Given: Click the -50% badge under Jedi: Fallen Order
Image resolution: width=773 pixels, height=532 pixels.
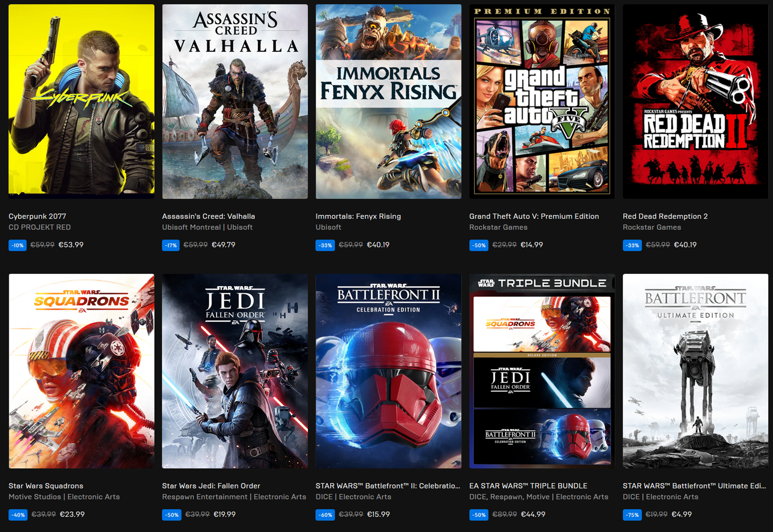Looking at the screenshot, I should pyautogui.click(x=172, y=515).
